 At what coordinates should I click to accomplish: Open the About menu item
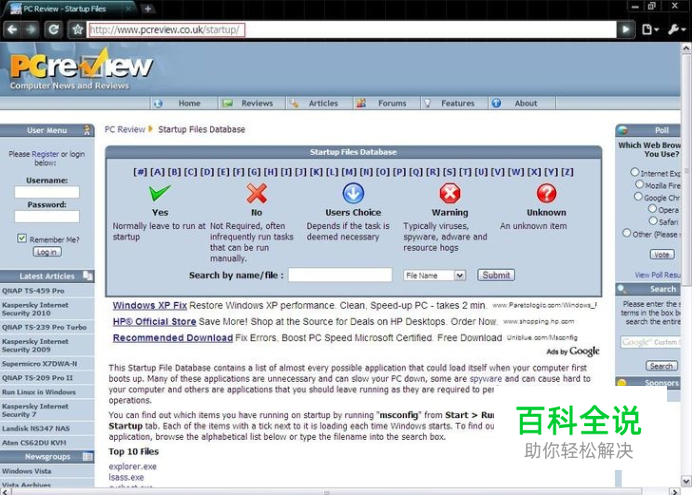point(526,103)
